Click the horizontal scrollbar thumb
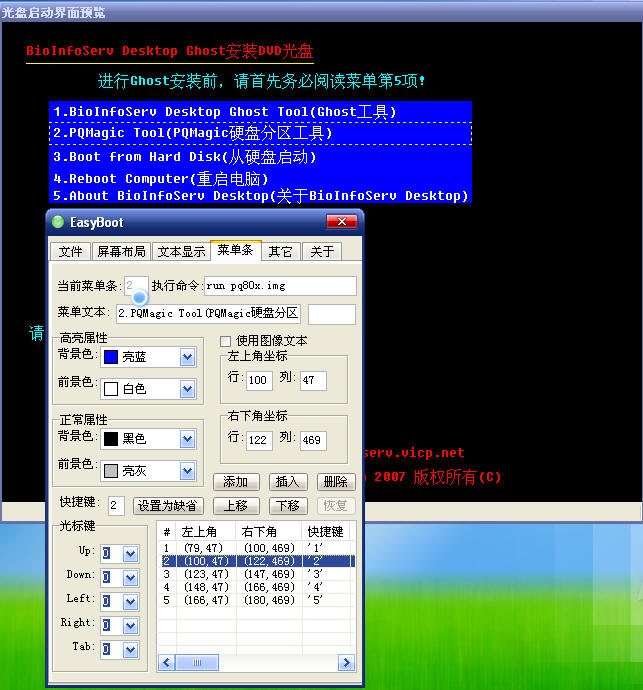Image resolution: width=643 pixels, height=690 pixels. coord(197,662)
